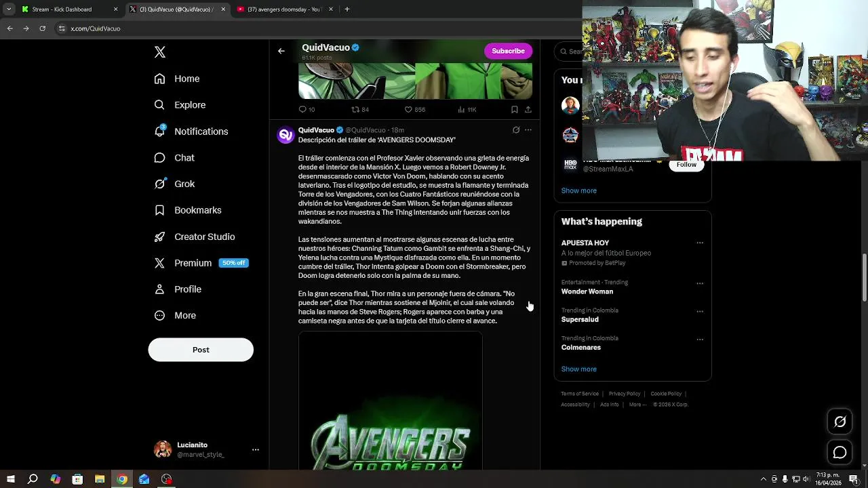Open a new browser tab with plus button

point(347,9)
